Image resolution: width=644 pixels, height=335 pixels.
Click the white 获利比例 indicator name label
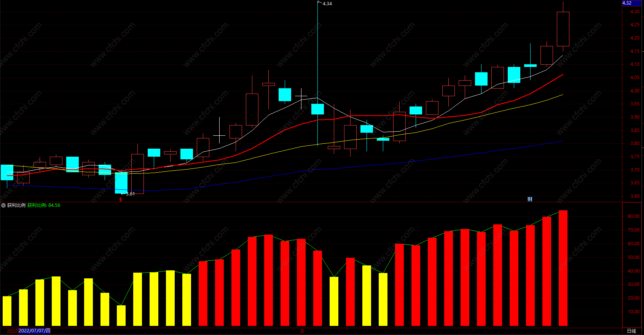pyautogui.click(x=16, y=205)
